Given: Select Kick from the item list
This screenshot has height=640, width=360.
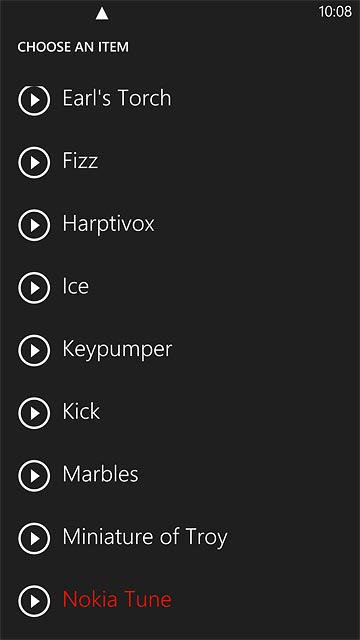Looking at the screenshot, I should click(x=81, y=411).
